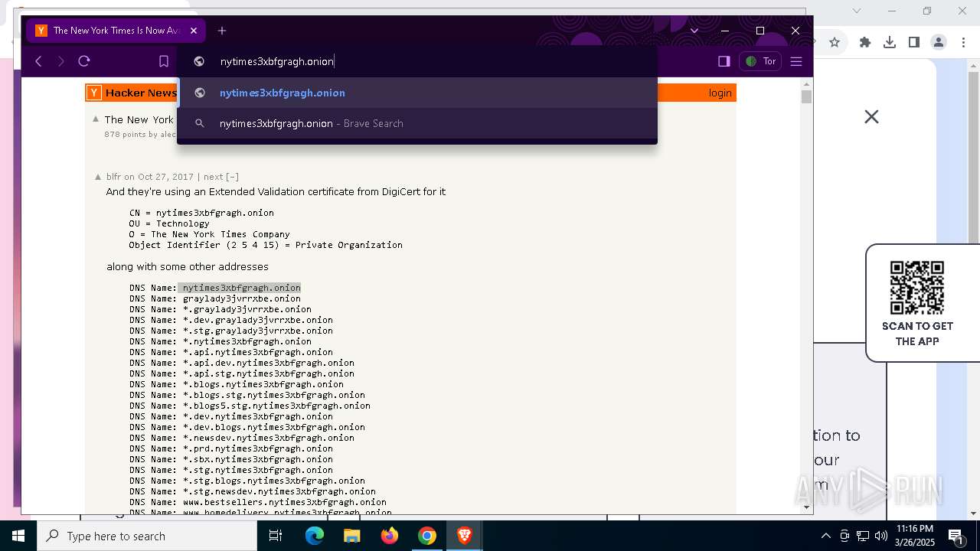Click the Brave back navigation arrow
This screenshot has width=980, height=551.
pyautogui.click(x=38, y=61)
